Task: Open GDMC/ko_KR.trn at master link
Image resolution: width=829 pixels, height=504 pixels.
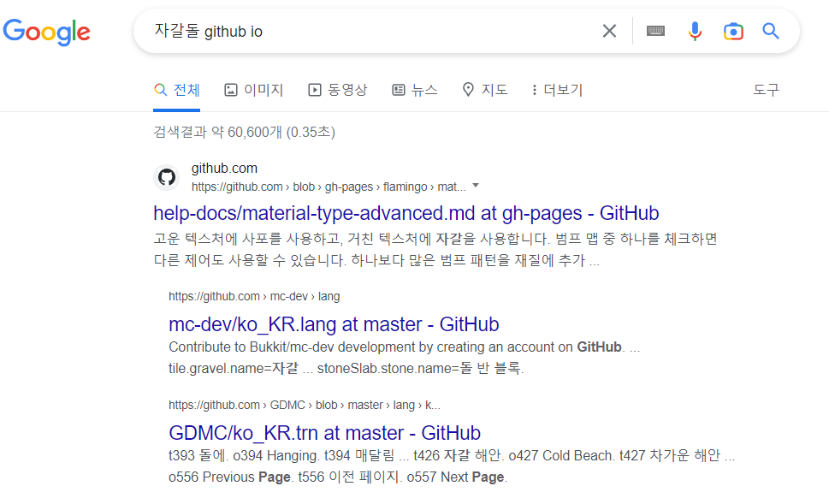Action: pyautogui.click(x=324, y=432)
